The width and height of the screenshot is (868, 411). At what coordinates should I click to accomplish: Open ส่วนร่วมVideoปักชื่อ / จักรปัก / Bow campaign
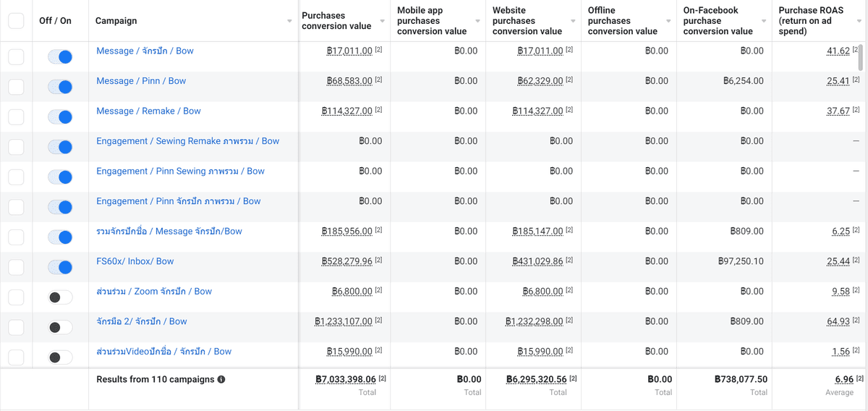coord(163,352)
